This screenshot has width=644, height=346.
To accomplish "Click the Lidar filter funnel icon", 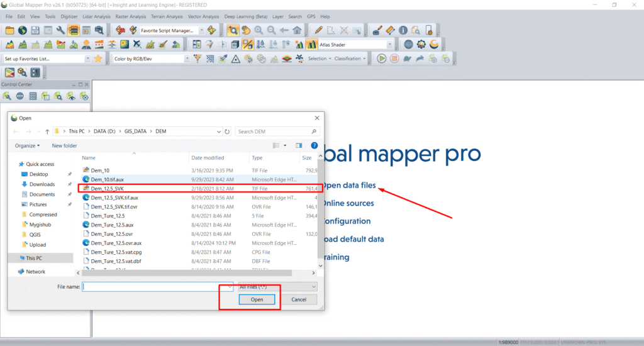I will pyautogui.click(x=197, y=59).
